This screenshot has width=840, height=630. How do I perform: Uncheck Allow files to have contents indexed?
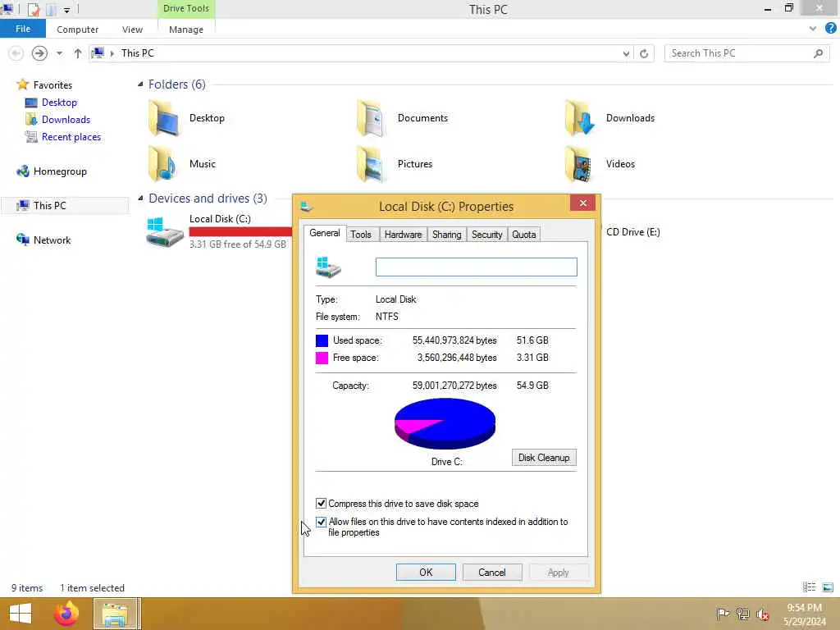tap(321, 521)
